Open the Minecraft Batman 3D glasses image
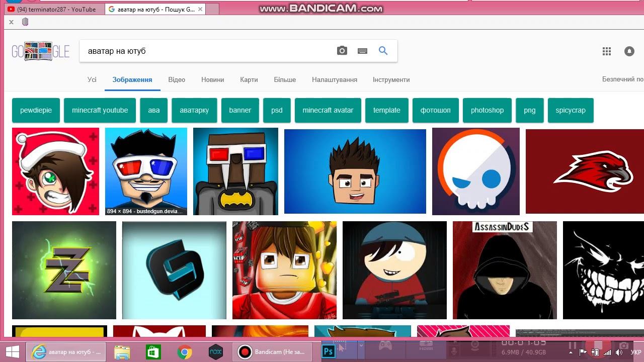 [235, 171]
